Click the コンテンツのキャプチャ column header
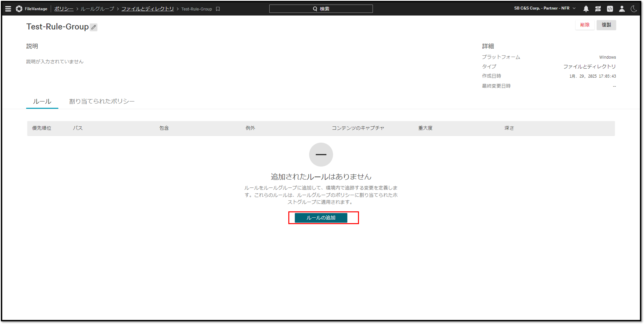 click(x=358, y=128)
